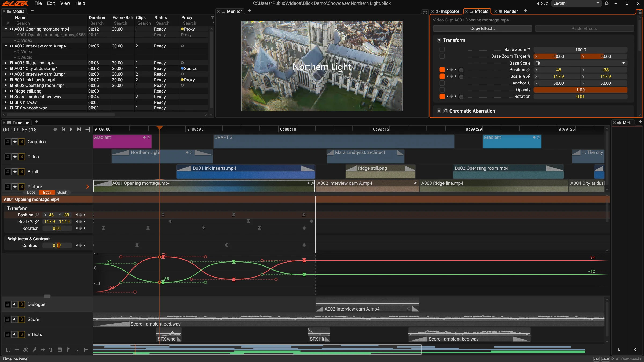Solo the B-roll track
The image size is (644, 362).
(22, 172)
